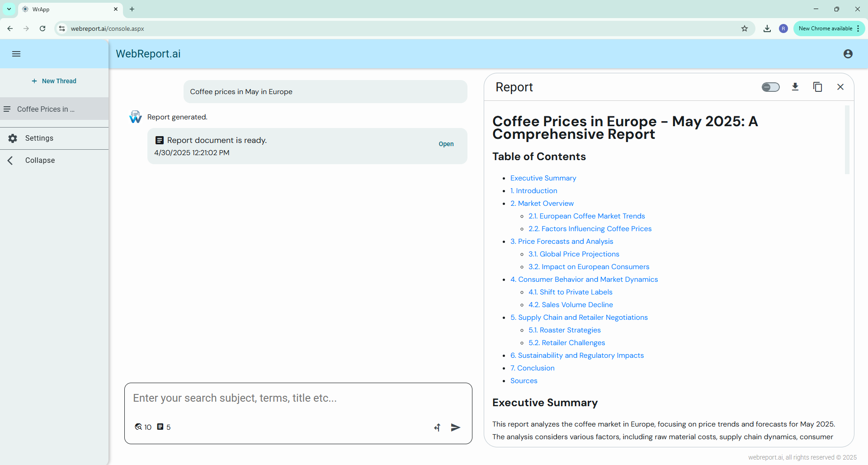Viewport: 868px width, 465px height.
Task: Open 3.2. Impact on European Consumers
Action: tap(589, 267)
